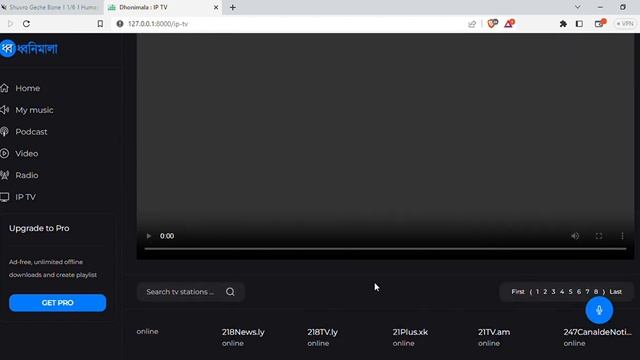Open video player more options menu

coord(622,236)
